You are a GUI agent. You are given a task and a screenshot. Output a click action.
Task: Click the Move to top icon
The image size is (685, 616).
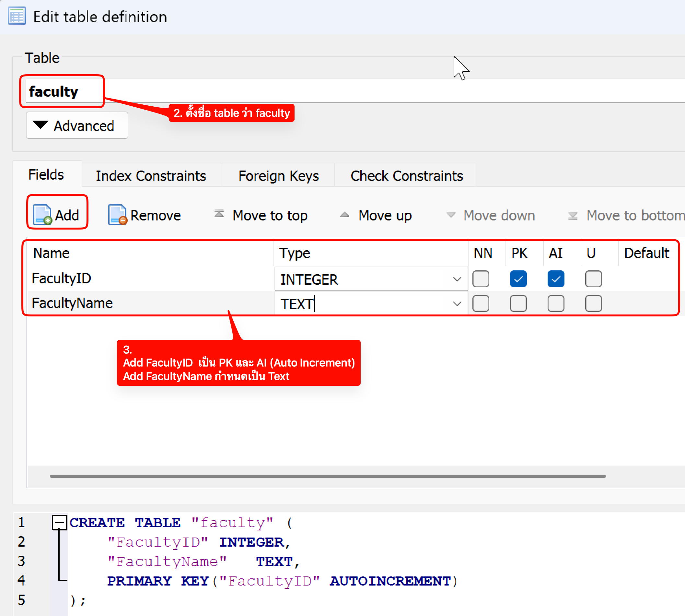coord(219,214)
